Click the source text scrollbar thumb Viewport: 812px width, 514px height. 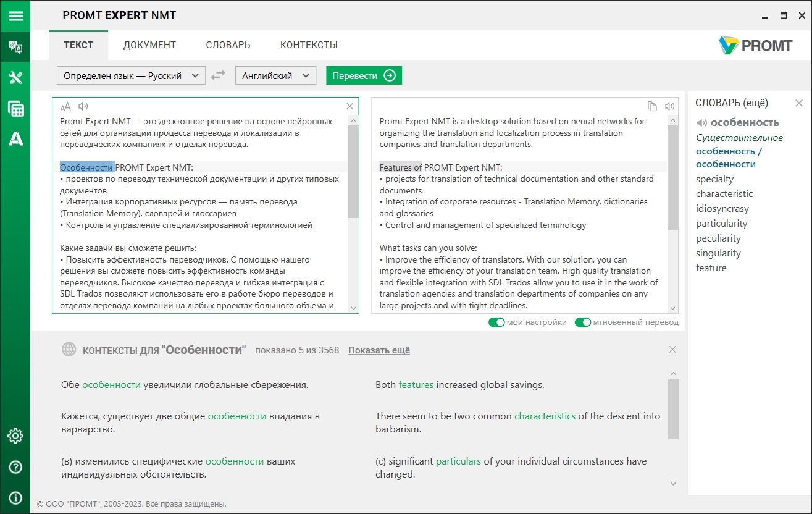[353, 171]
